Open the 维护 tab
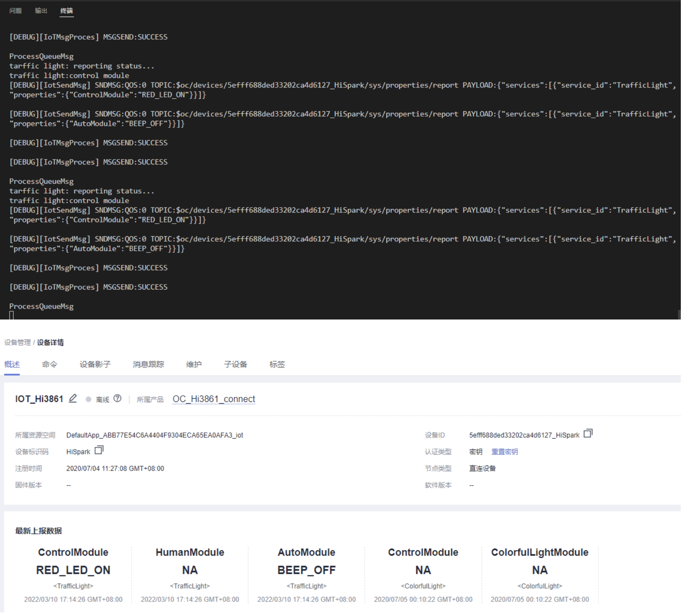This screenshot has width=700, height=614. pos(194,364)
